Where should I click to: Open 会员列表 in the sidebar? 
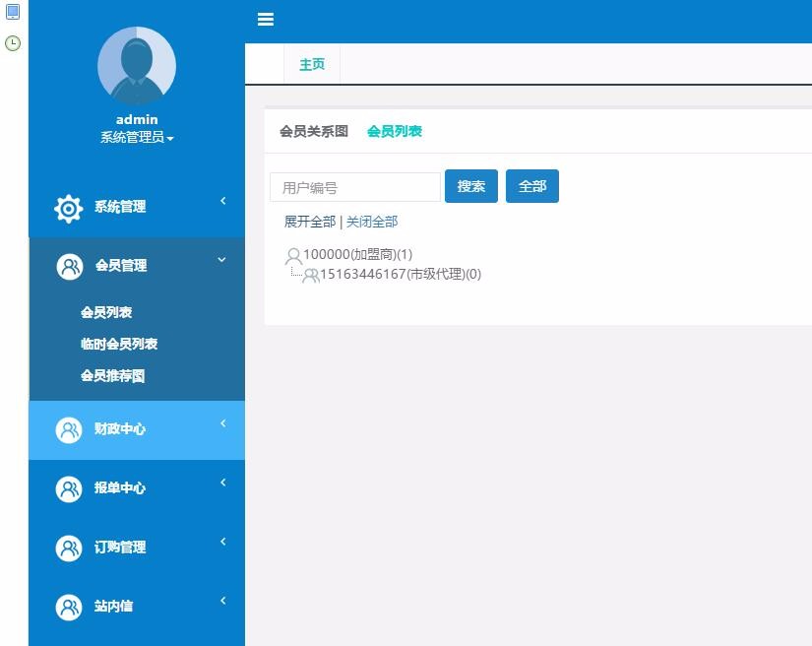[106, 312]
